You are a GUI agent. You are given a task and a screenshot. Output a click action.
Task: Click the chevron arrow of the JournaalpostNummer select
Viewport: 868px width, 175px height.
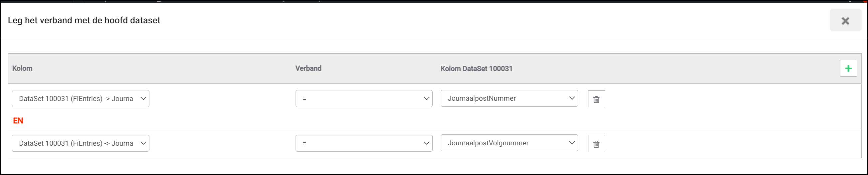pyautogui.click(x=572, y=98)
